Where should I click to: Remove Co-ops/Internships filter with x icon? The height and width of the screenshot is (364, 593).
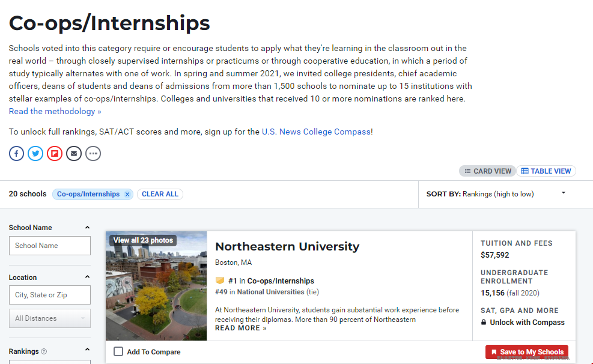(x=127, y=194)
